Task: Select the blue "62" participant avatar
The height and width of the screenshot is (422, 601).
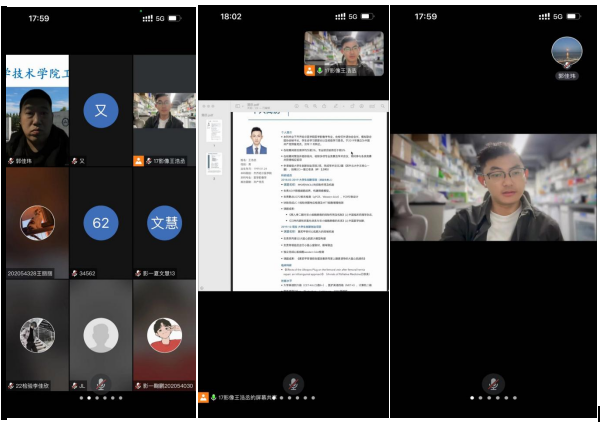Action: point(100,222)
